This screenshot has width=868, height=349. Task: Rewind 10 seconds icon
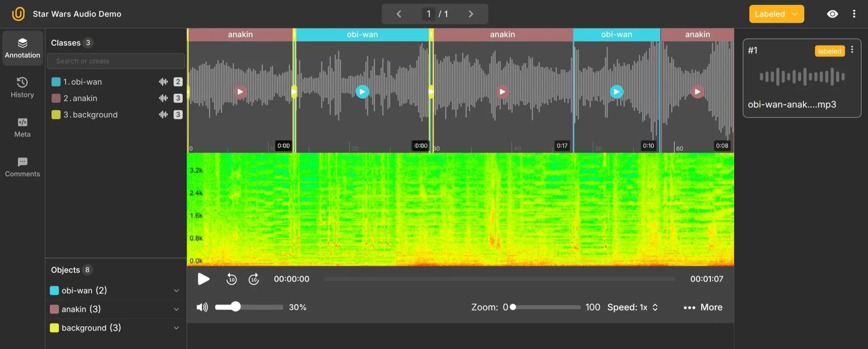point(231,279)
